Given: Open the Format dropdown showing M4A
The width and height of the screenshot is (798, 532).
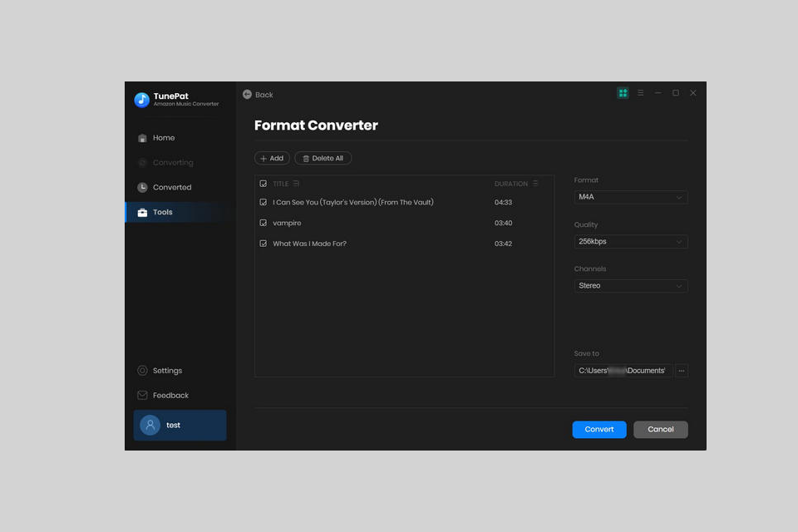Looking at the screenshot, I should (x=631, y=197).
